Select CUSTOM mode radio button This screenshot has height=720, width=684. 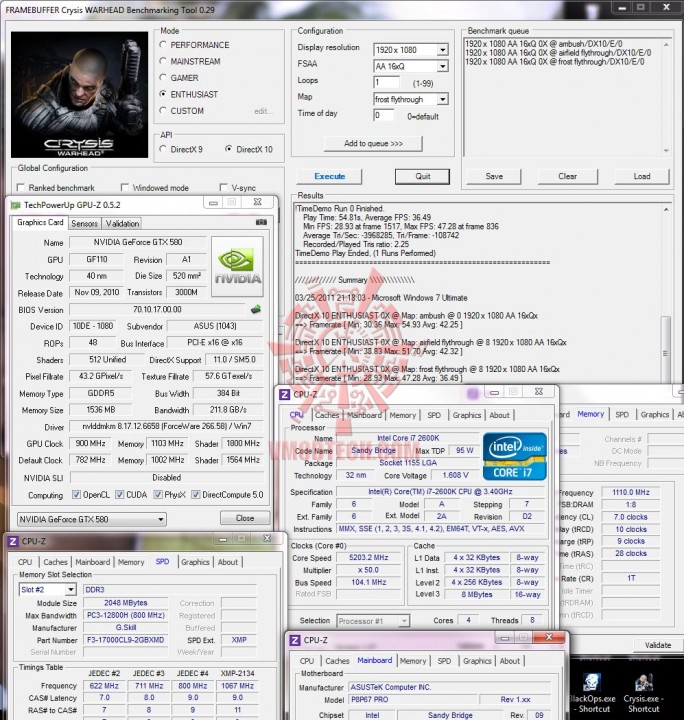coord(163,110)
